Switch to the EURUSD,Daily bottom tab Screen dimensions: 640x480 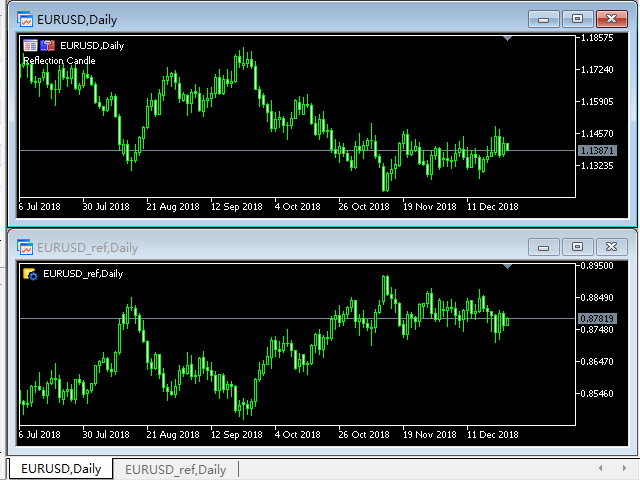[x=61, y=469]
